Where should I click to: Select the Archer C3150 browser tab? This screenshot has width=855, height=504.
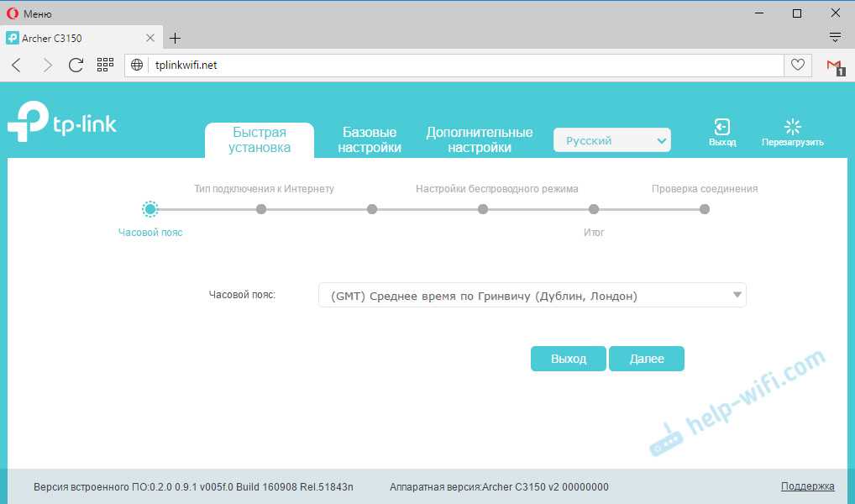tap(81, 38)
